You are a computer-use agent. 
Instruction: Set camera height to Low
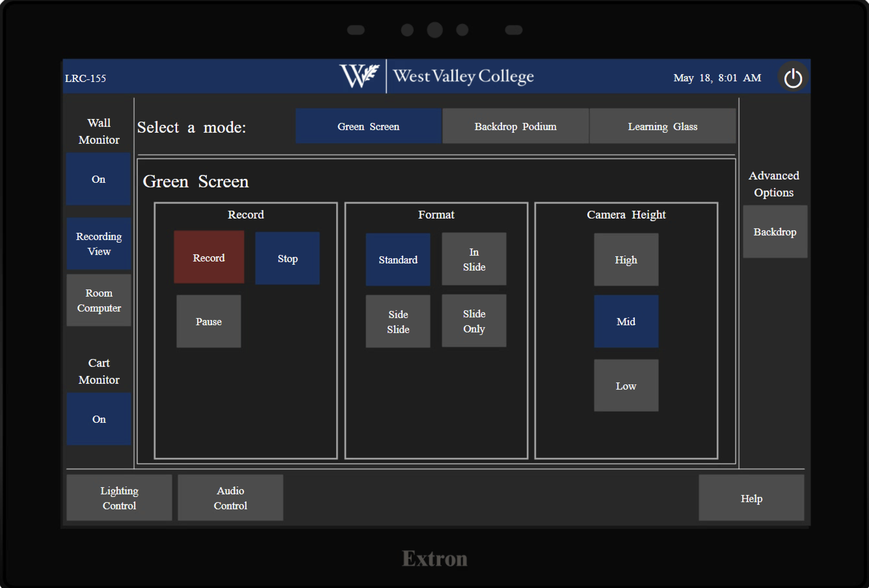tap(626, 386)
